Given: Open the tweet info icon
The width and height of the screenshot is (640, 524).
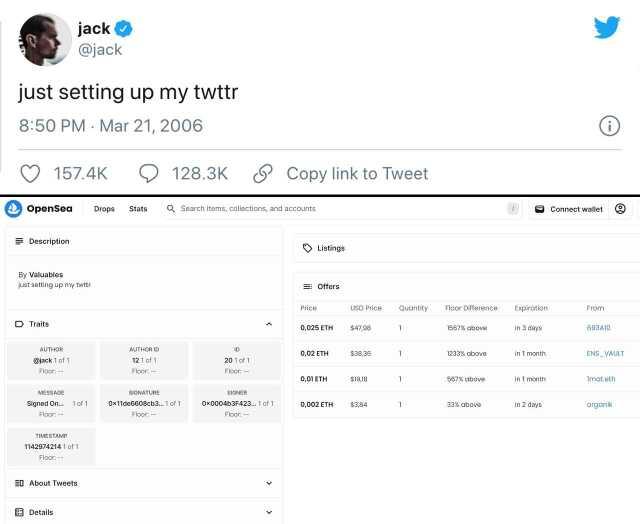Looking at the screenshot, I should pos(610,126).
